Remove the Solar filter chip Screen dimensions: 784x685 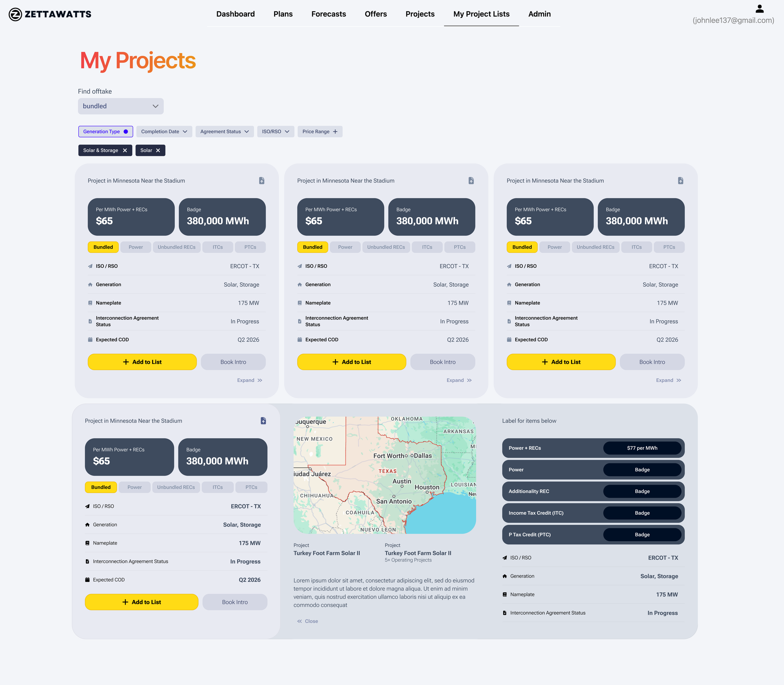coord(158,151)
